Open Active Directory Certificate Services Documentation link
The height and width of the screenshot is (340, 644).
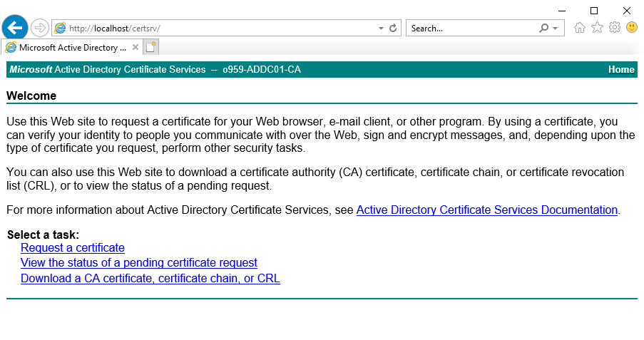[x=486, y=210]
